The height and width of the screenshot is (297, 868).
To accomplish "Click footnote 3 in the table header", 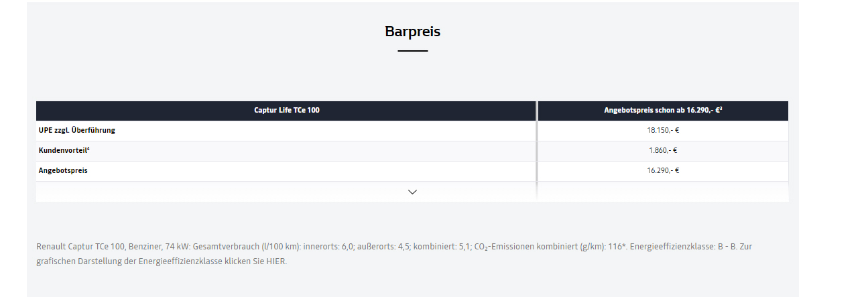I will tap(720, 108).
